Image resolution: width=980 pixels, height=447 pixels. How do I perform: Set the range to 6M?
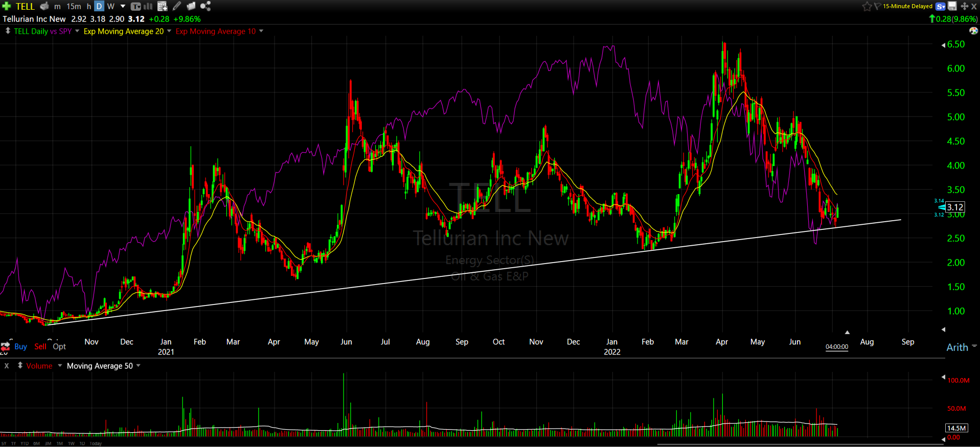pos(36,443)
